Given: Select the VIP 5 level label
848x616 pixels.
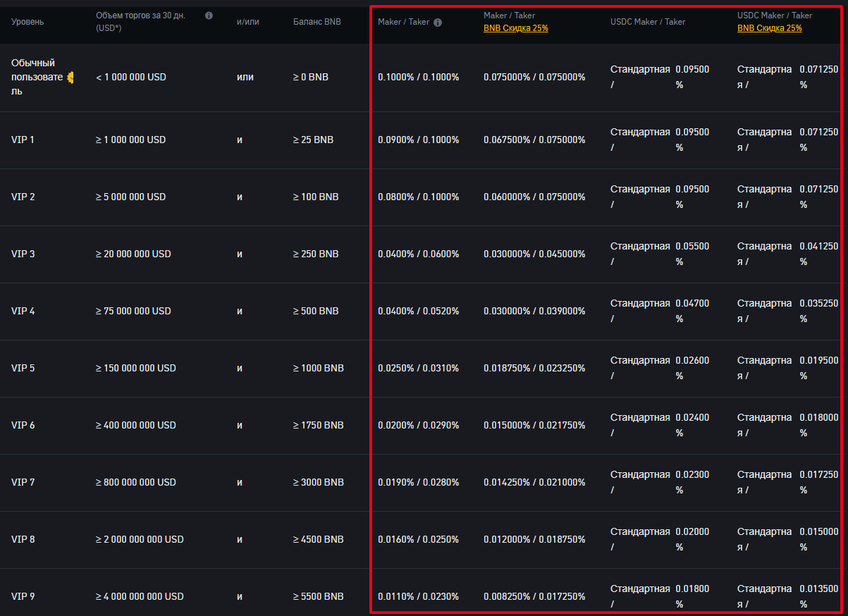Looking at the screenshot, I should (x=23, y=368).
